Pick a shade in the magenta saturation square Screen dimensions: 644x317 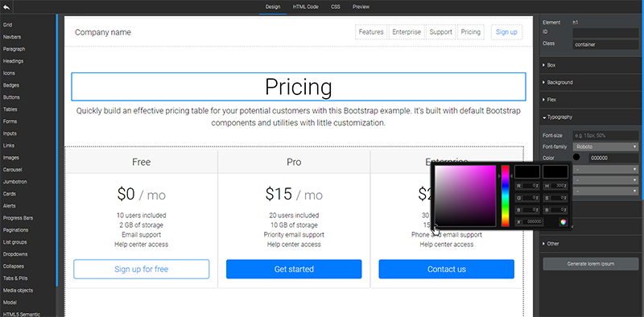[x=465, y=196]
